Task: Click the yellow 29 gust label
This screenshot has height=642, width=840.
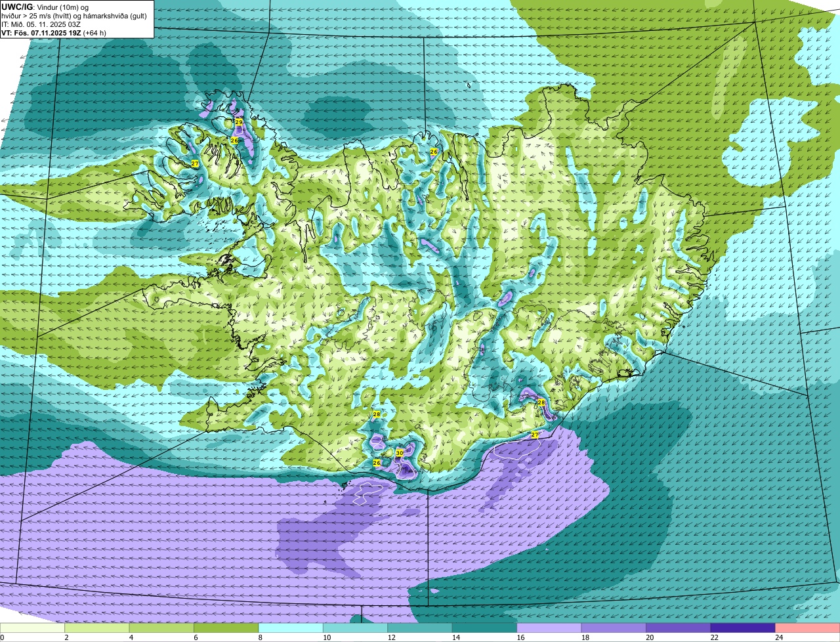Action: click(x=239, y=122)
